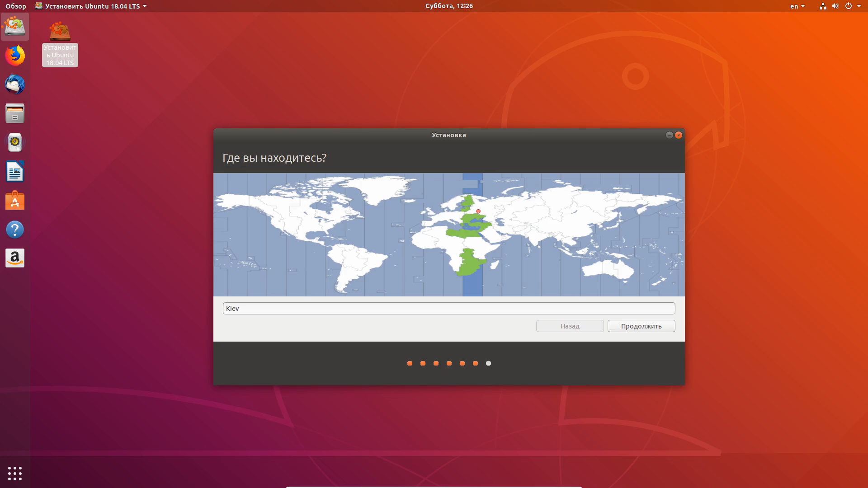Open the Обзор activities overview
This screenshot has width=868, height=488.
coord(16,6)
